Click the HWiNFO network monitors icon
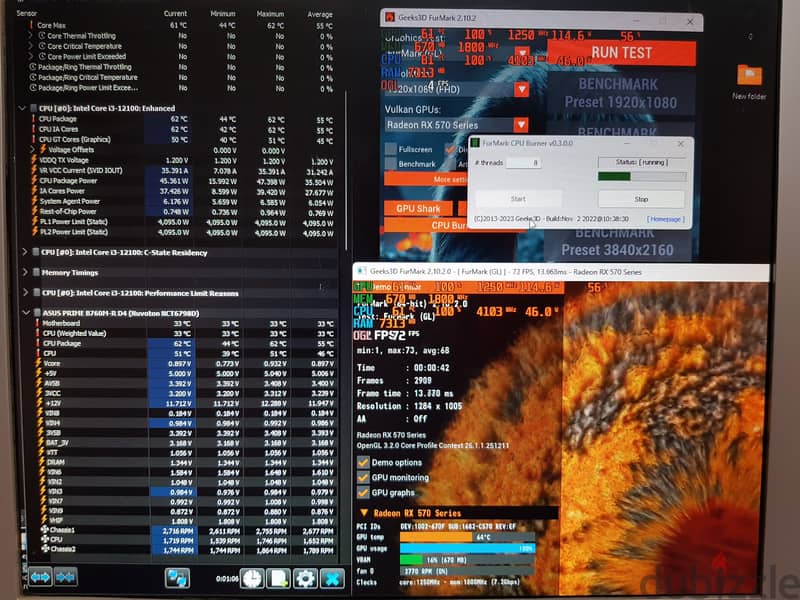The image size is (800, 600). click(x=177, y=579)
